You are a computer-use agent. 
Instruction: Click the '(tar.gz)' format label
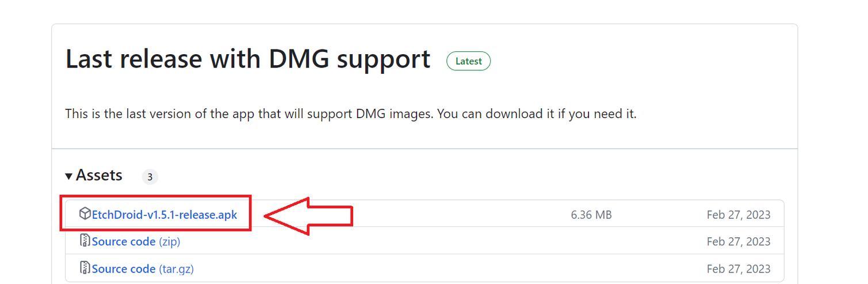[176, 268]
